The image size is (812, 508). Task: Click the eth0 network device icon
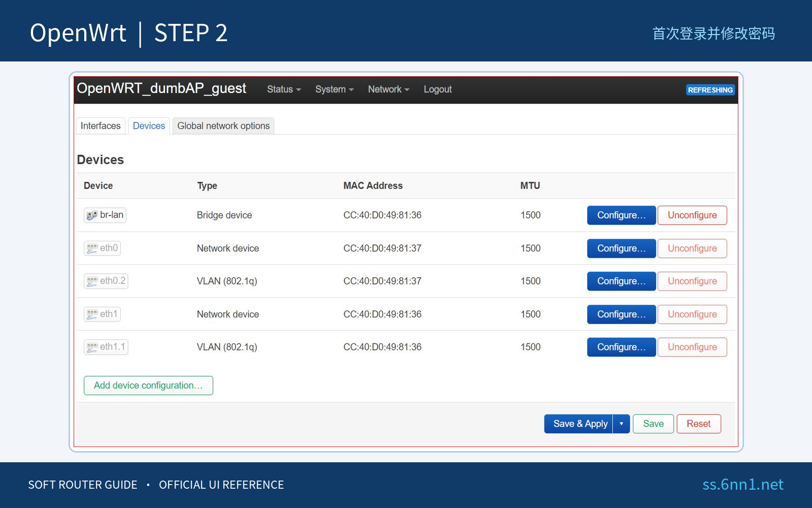click(x=92, y=248)
